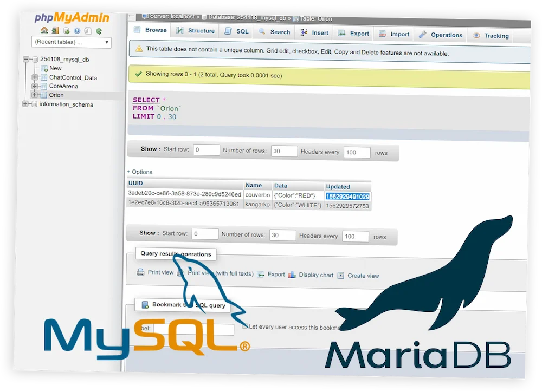The width and height of the screenshot is (542, 392).
Task: Click the Data cell {"Color":"RED"}
Action: coord(294,195)
